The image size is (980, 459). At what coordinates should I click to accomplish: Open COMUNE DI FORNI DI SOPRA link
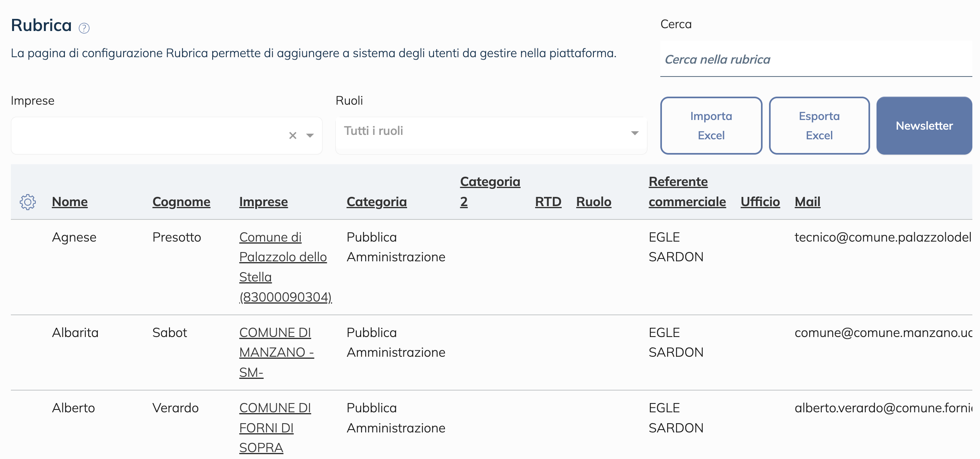click(275, 428)
